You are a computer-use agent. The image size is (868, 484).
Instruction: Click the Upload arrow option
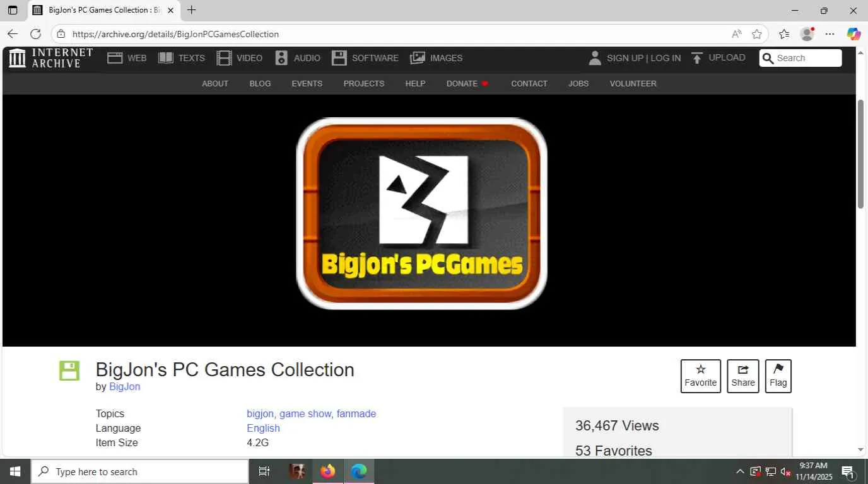(x=718, y=58)
